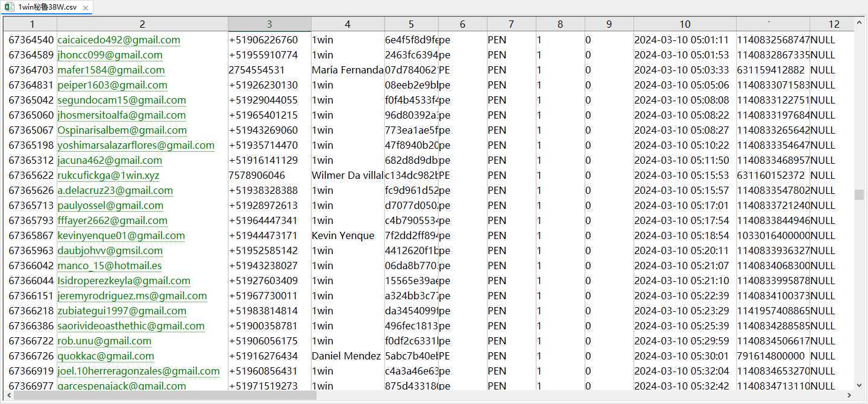Select the 1win cell in row 67366218
868x404 pixels.
click(348, 311)
